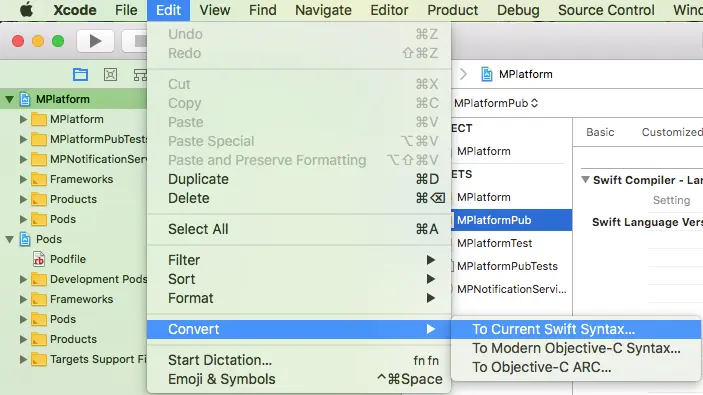This screenshot has width=703, height=395.
Task: Expand the Development Pods folder
Action: point(23,279)
